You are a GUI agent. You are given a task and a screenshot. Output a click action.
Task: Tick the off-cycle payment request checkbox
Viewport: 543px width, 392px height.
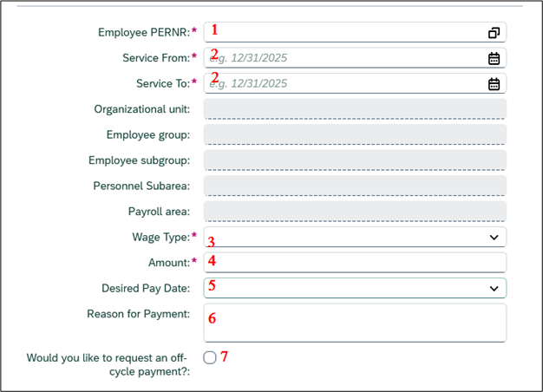(210, 357)
